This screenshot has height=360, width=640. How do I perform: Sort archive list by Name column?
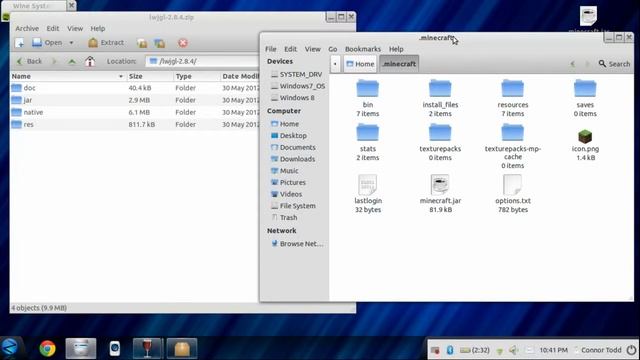[x=68, y=76]
